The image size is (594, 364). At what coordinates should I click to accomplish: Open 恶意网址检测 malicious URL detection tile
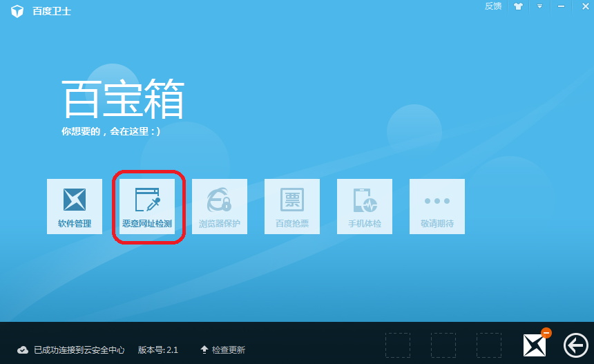pos(147,207)
